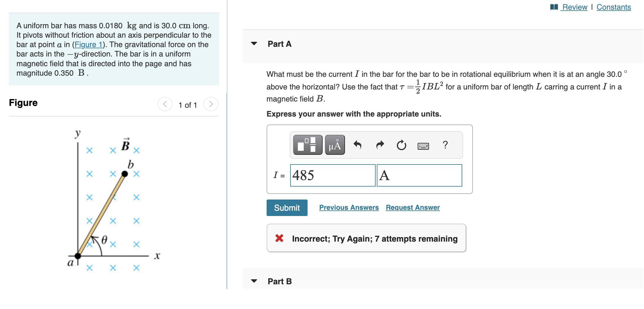Click the Review book icon
The width and height of the screenshot is (644, 309).
coord(554,7)
